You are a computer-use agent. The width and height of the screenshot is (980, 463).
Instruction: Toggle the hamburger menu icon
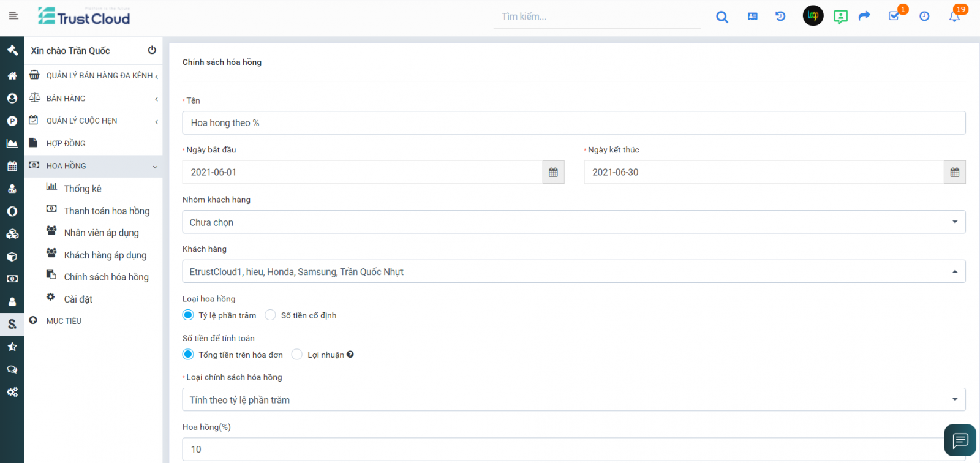click(x=13, y=16)
